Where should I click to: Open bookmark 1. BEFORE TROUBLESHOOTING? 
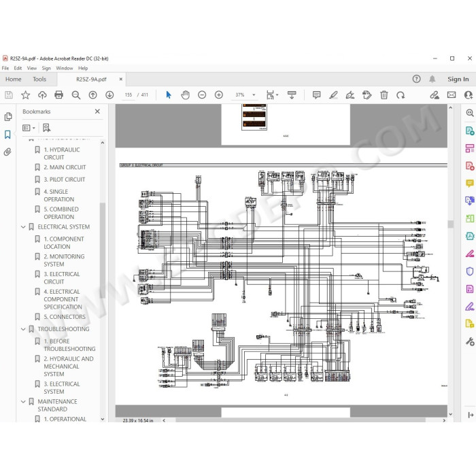pyautogui.click(x=69, y=345)
